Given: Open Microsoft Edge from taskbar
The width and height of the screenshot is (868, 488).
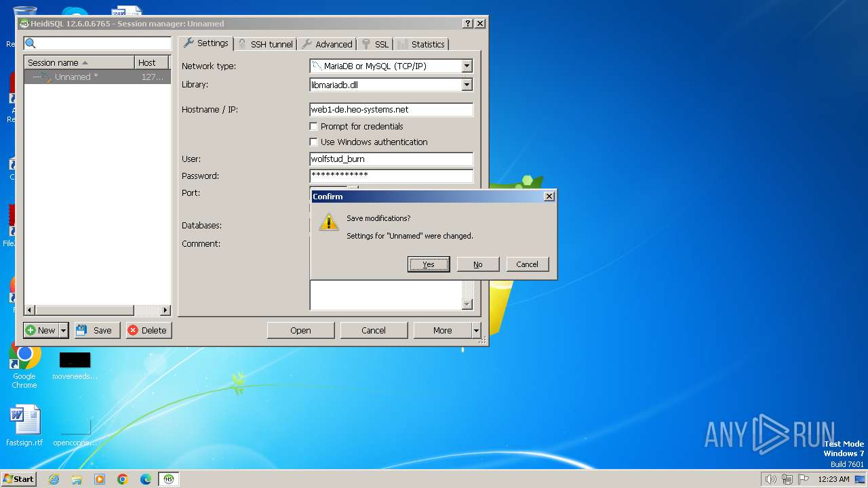Looking at the screenshot, I should (x=146, y=479).
